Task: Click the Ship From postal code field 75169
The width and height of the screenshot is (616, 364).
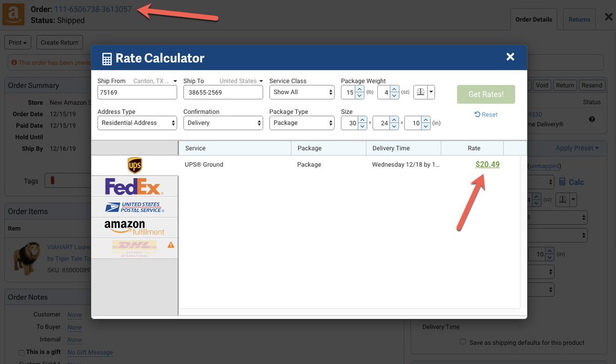Action: 137,92
